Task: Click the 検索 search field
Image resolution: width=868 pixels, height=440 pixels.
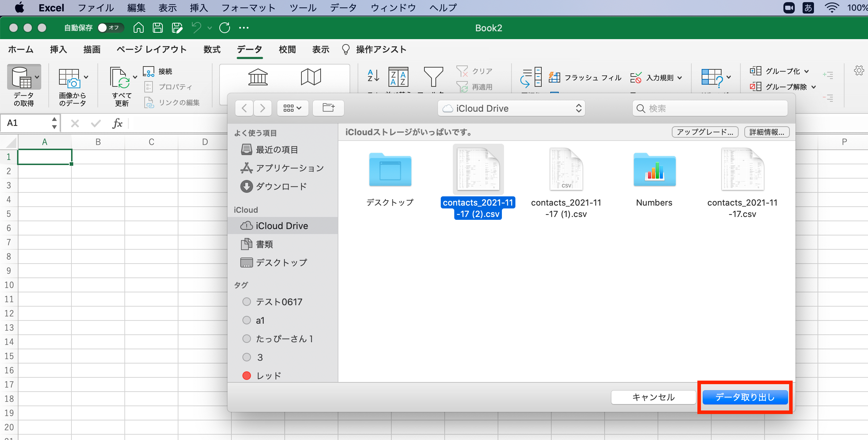Action: point(710,108)
